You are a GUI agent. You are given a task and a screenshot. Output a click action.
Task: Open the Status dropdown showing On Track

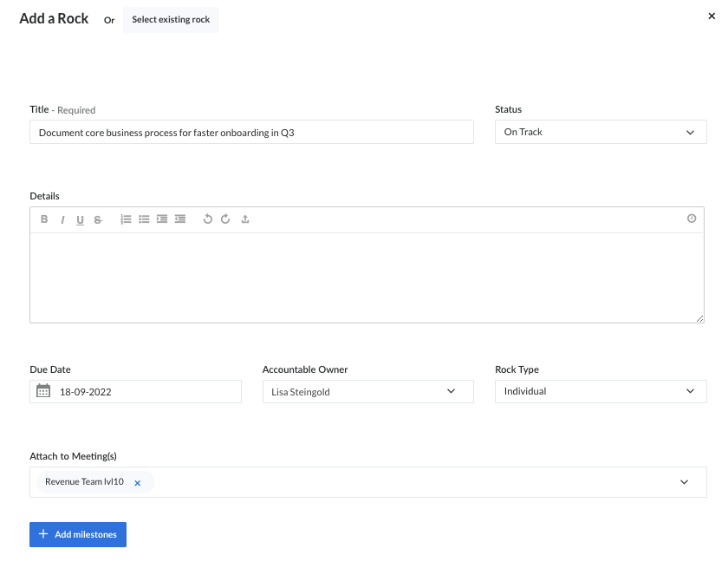601,132
